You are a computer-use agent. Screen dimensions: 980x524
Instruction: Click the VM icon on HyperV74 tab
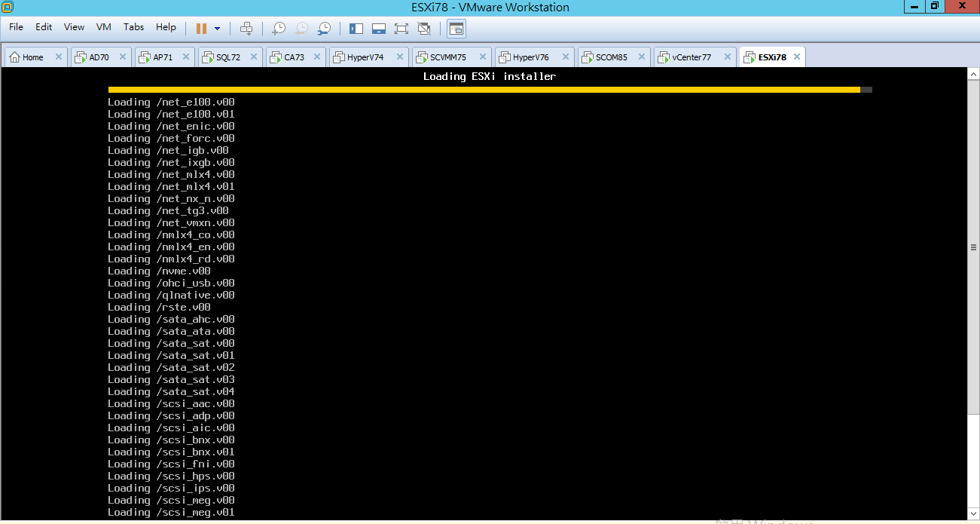(x=340, y=57)
